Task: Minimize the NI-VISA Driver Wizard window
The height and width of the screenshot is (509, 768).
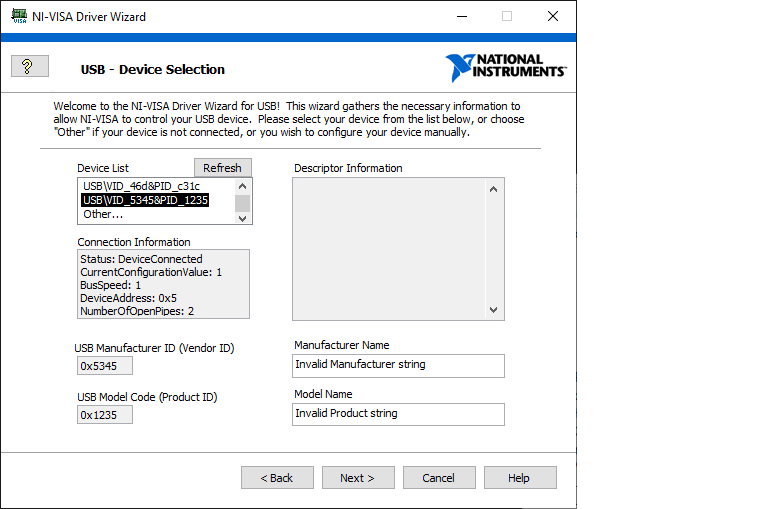Action: point(462,16)
